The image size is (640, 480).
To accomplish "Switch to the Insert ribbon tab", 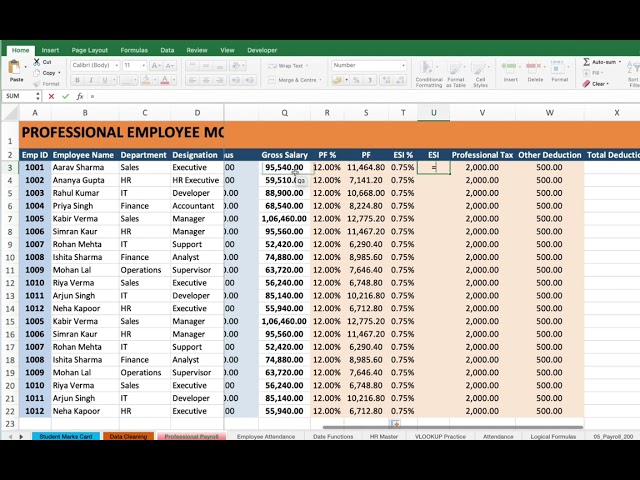I will [50, 50].
